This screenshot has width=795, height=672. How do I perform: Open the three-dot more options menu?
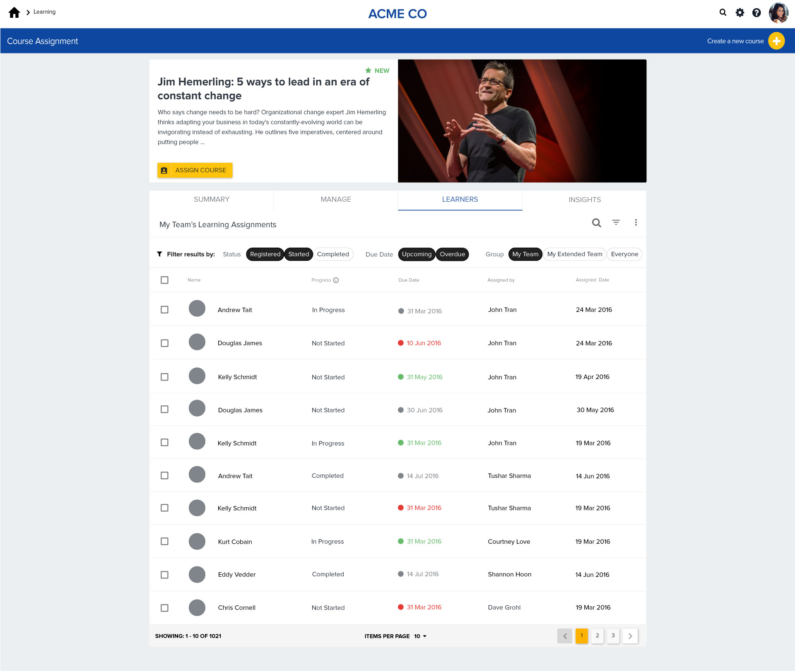click(x=636, y=223)
